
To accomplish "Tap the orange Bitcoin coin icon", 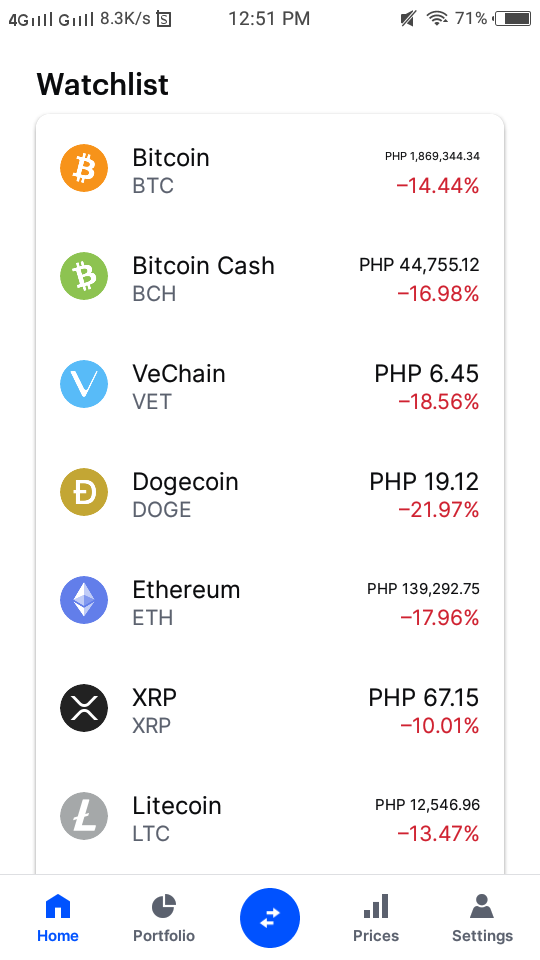I will pyautogui.click(x=84, y=168).
